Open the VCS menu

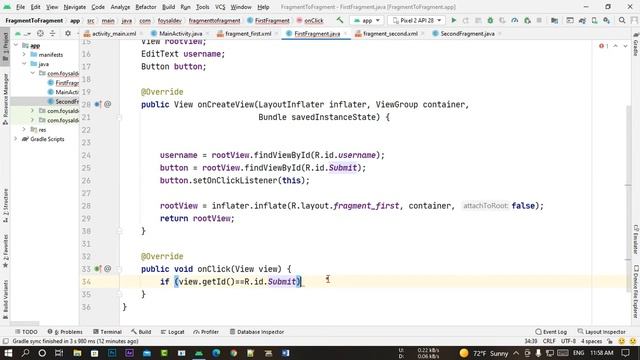(x=220, y=7)
